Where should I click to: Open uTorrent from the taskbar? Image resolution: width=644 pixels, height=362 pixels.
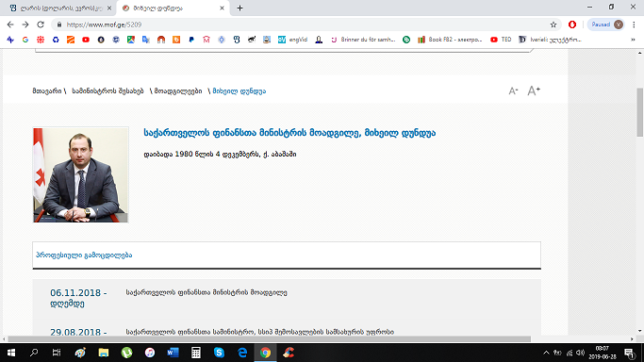coord(126,353)
